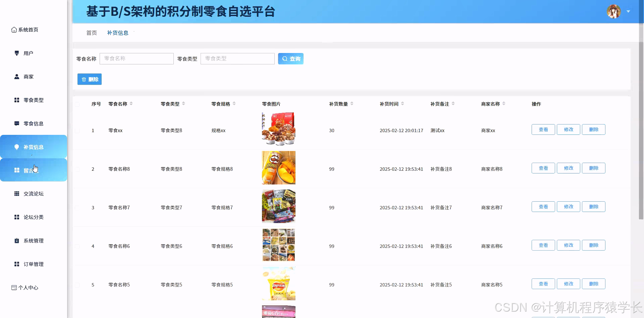Click the user avatar in header
This screenshot has height=318, width=644.
coord(614,11)
